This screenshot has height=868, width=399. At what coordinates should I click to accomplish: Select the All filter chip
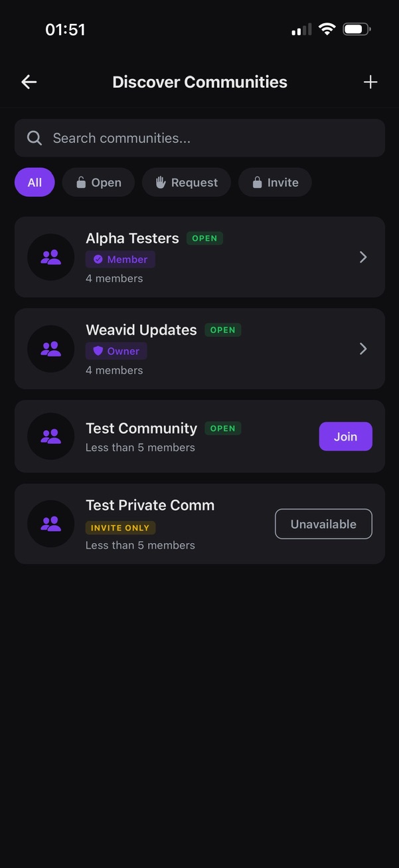(x=34, y=181)
